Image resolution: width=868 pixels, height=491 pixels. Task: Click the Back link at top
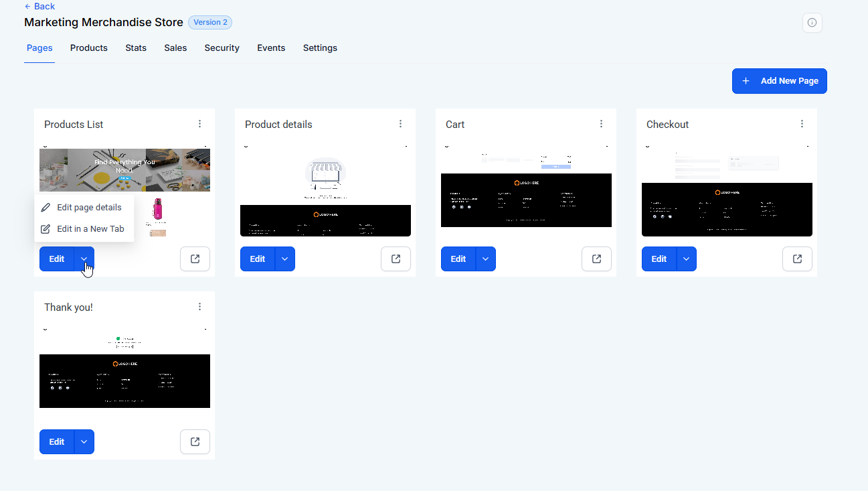click(39, 7)
